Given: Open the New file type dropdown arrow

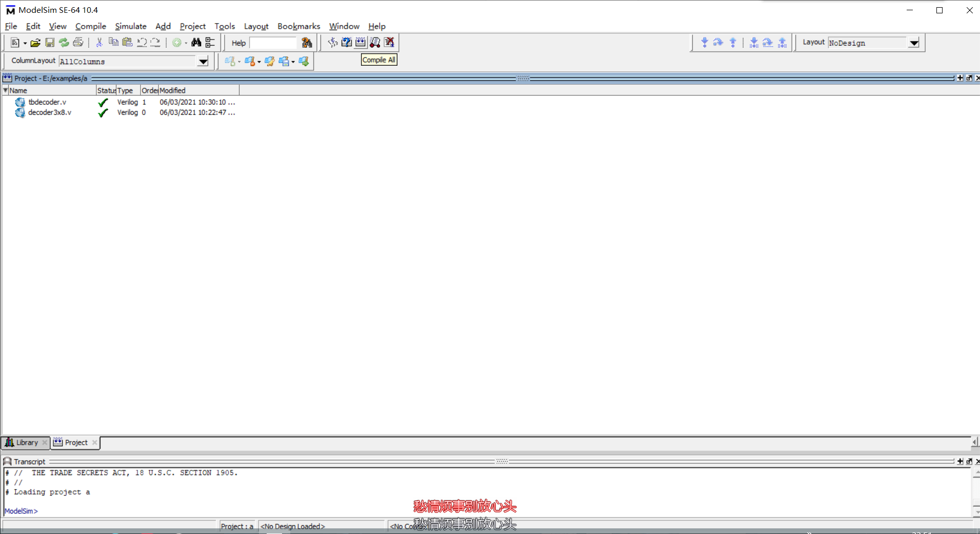Looking at the screenshot, I should click(x=25, y=43).
